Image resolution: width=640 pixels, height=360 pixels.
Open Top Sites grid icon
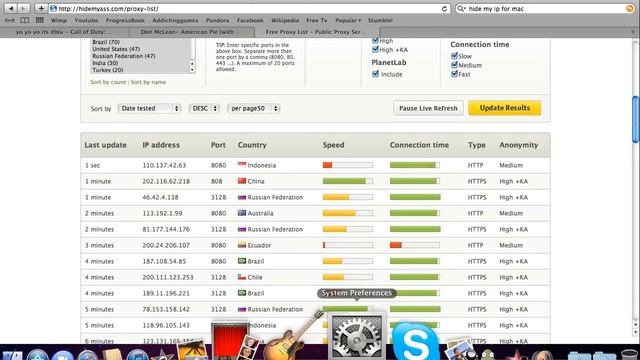click(40, 20)
